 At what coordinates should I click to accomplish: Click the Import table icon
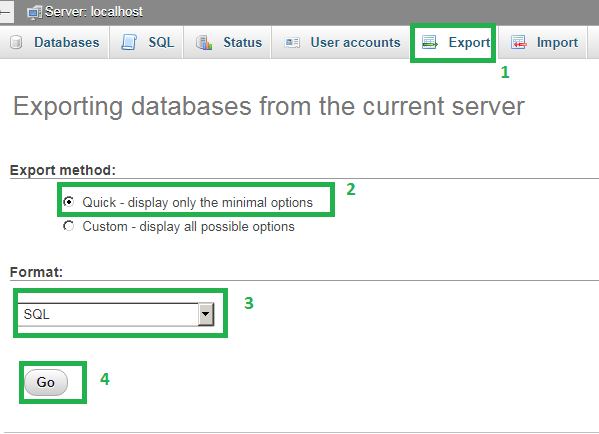519,42
